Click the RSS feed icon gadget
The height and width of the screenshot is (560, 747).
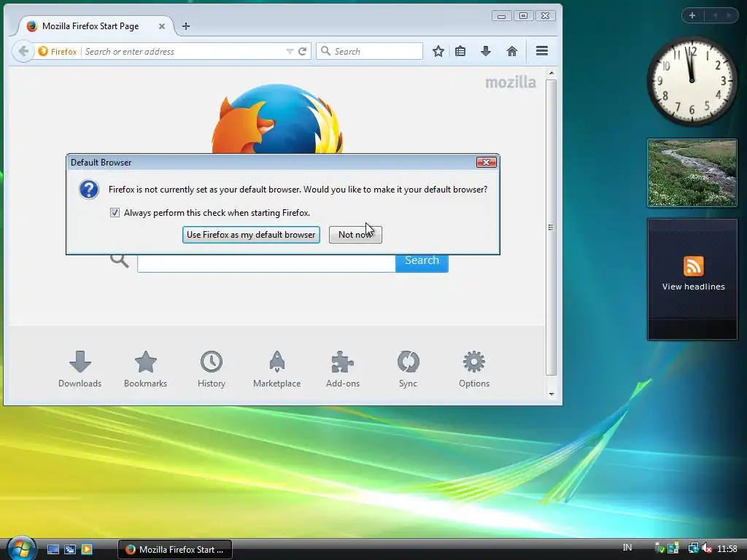point(693,266)
